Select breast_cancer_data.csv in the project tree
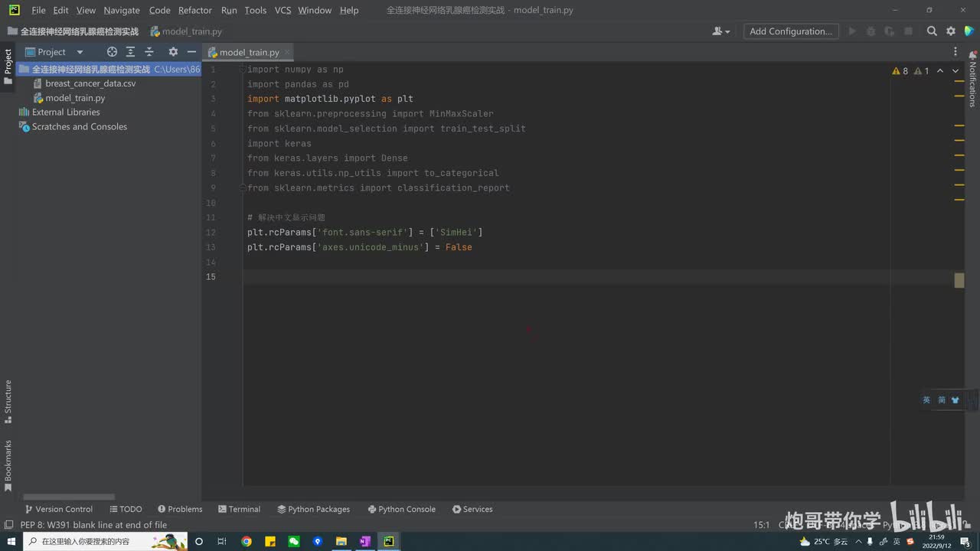This screenshot has height=551, width=980. click(90, 83)
